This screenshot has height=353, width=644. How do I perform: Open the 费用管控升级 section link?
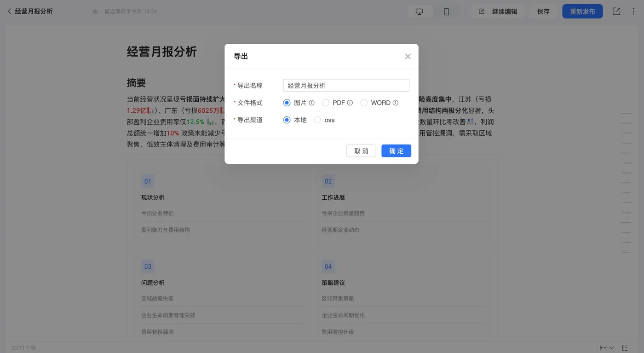click(x=338, y=332)
